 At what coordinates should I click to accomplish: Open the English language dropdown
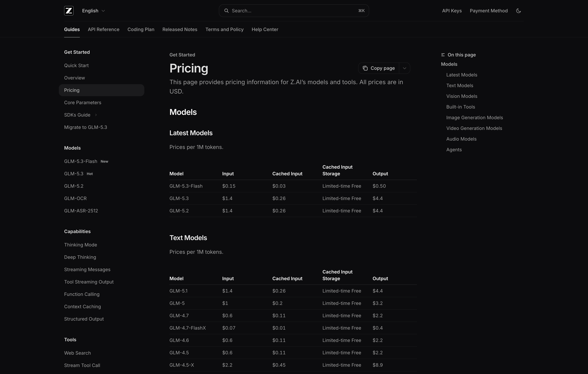94,11
